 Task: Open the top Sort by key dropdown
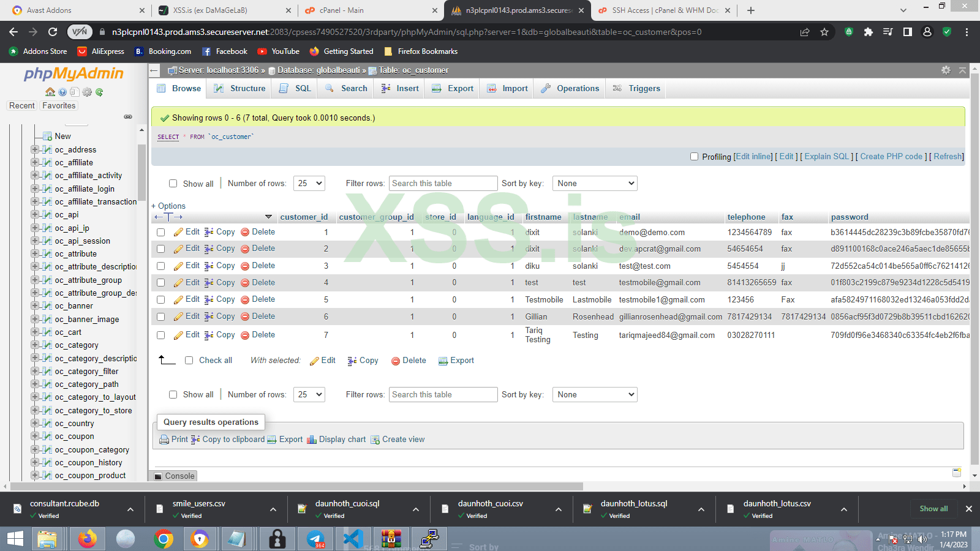click(595, 184)
